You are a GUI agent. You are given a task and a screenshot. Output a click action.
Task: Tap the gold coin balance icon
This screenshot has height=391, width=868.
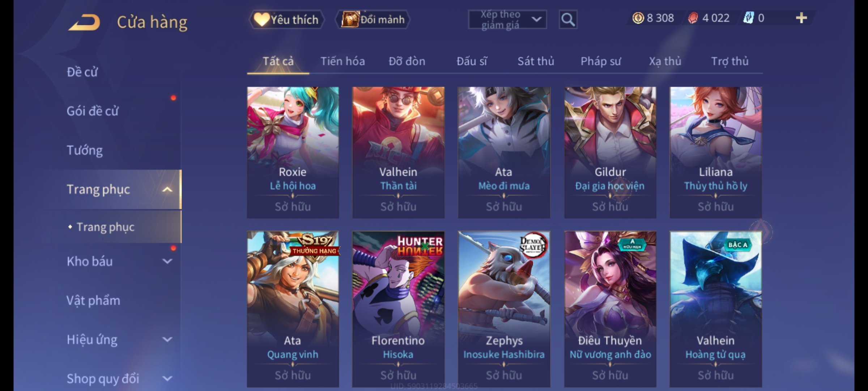click(638, 18)
